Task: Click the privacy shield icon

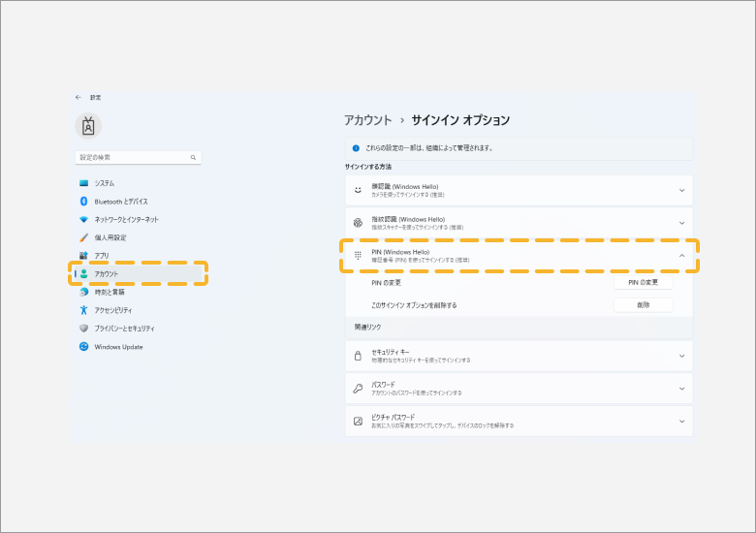Action: point(84,329)
